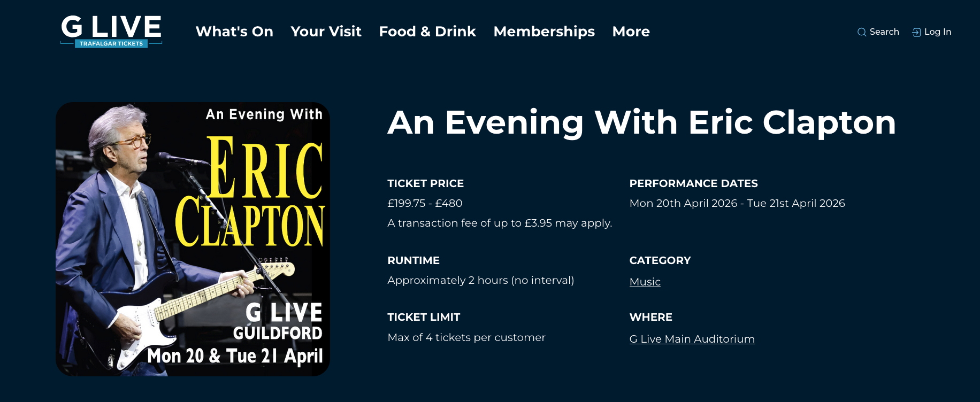Click the Approximately 2 hours runtime text
Image resolution: width=980 pixels, height=402 pixels.
[x=480, y=280]
